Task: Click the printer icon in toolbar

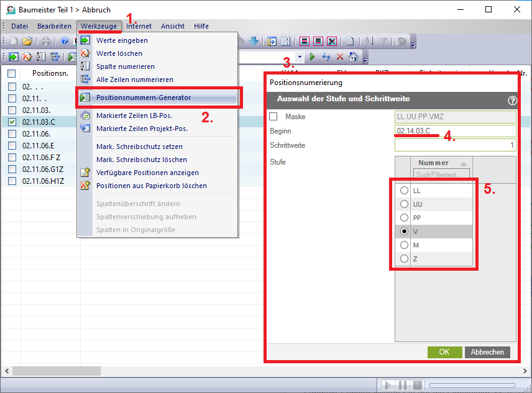Action: point(47,42)
